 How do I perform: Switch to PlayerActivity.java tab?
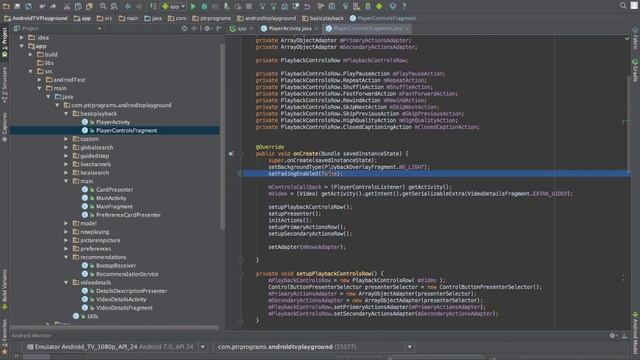(289, 29)
